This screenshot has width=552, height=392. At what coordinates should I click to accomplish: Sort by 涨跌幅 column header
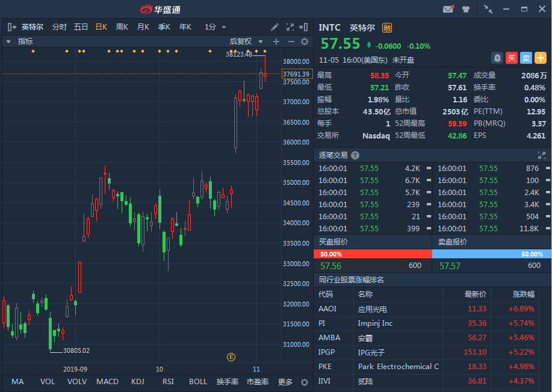[x=524, y=294]
